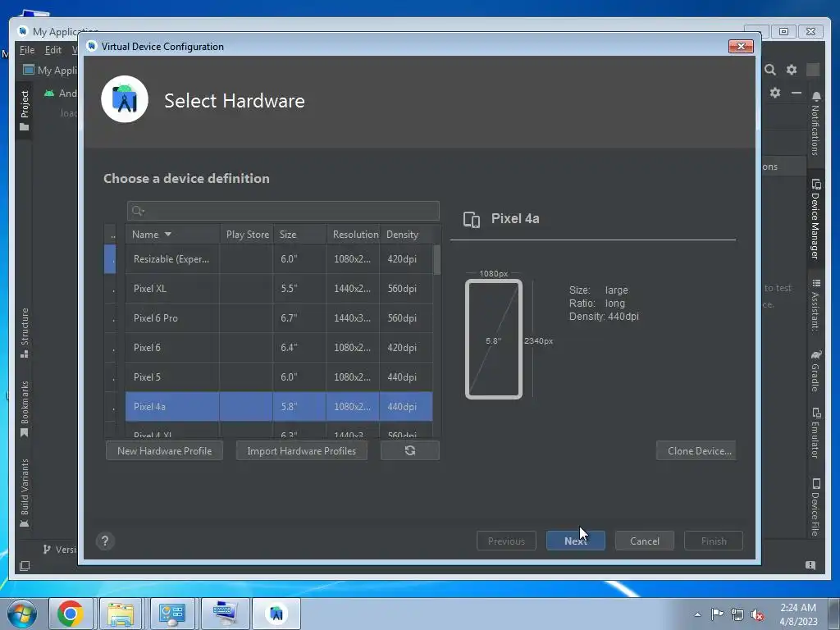Click the network tray icon
This screenshot has width=840, height=630.
tap(737, 614)
